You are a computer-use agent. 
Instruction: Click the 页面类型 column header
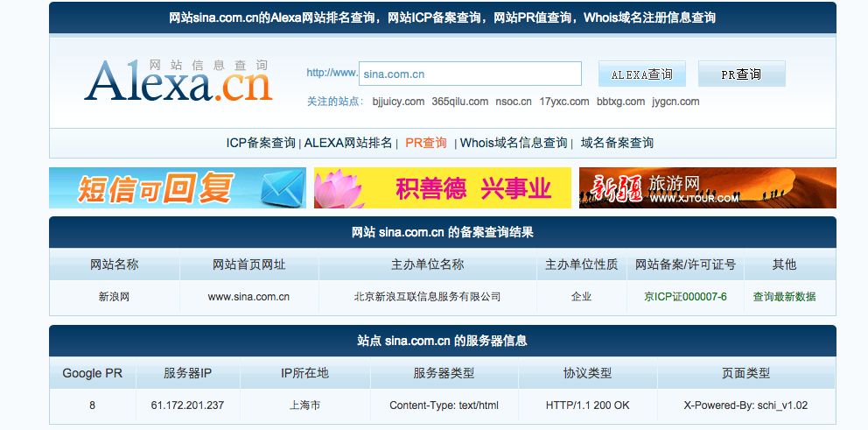746,373
